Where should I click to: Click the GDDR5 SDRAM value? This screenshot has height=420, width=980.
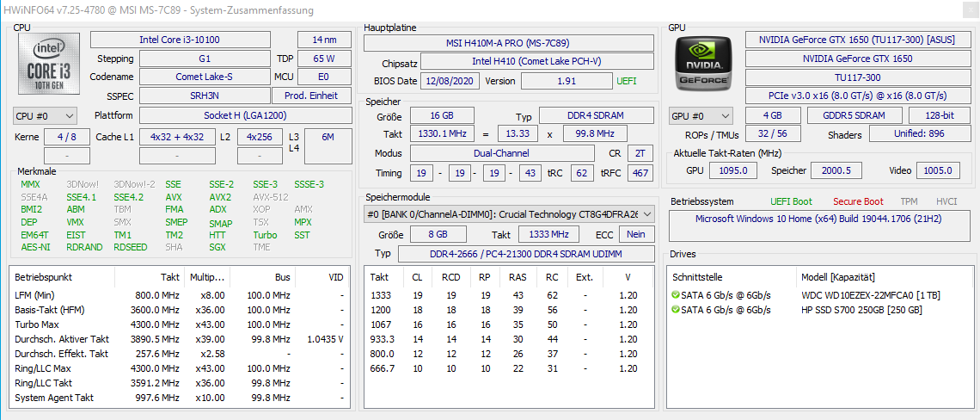(854, 116)
